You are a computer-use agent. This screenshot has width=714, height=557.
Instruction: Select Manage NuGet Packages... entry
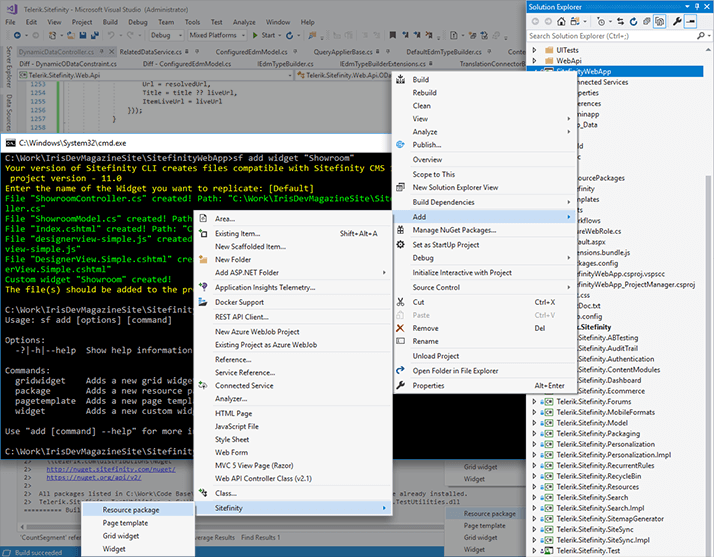pos(485,230)
